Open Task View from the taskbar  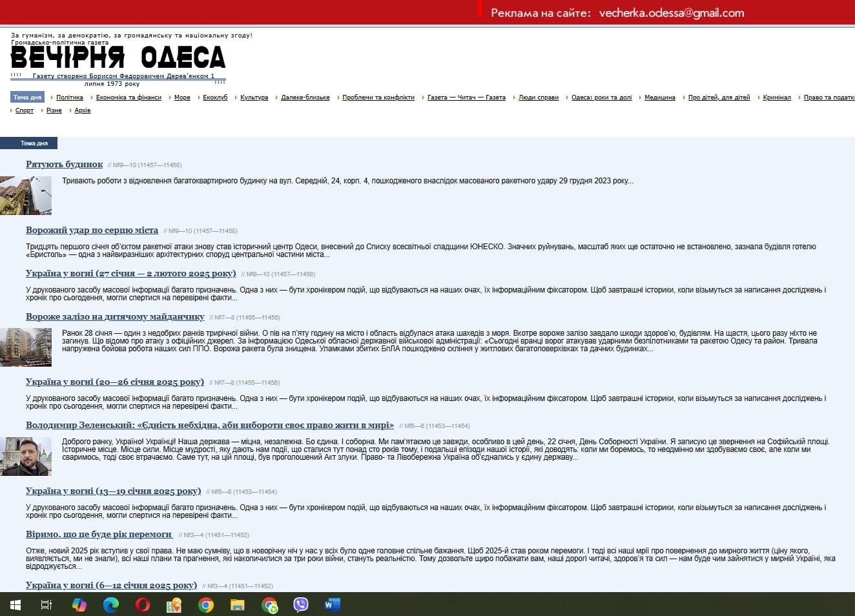click(x=46, y=605)
